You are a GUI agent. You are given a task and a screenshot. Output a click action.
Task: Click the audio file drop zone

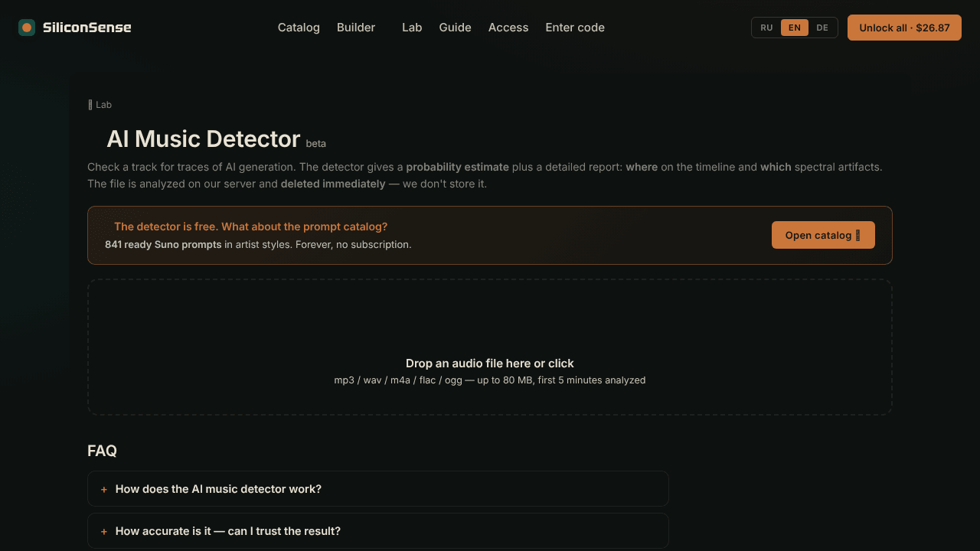(490, 347)
